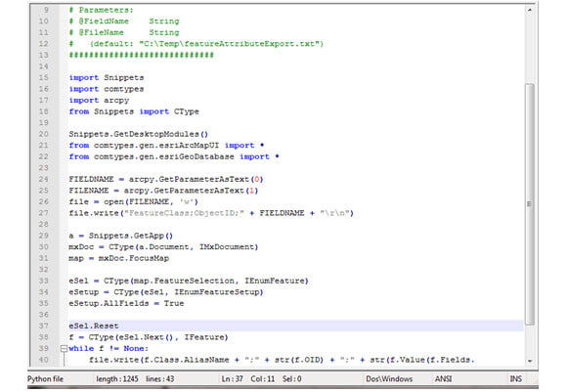Click the 'import arcpy' line
Image resolution: width=567 pixels, height=392 pixels.
pyautogui.click(x=99, y=100)
